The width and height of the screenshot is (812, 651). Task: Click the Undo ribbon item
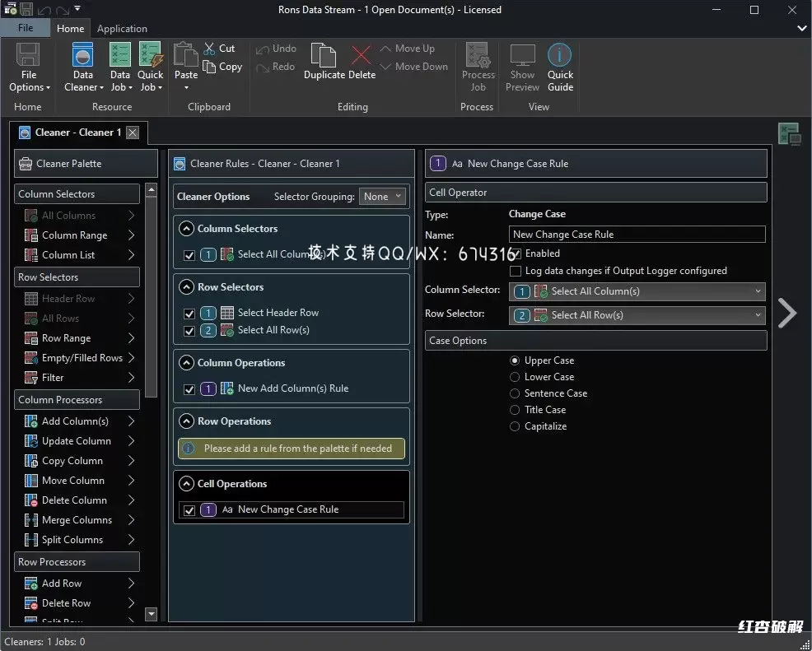(x=277, y=49)
